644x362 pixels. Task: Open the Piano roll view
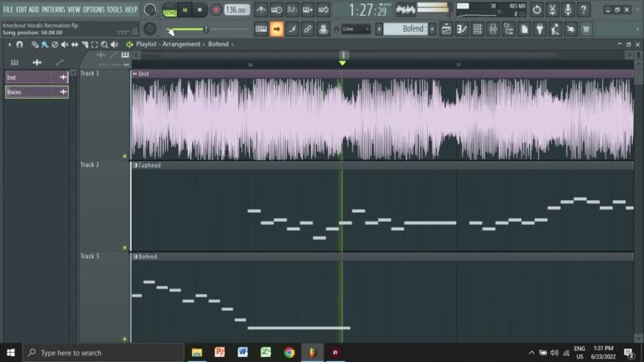coord(462,29)
